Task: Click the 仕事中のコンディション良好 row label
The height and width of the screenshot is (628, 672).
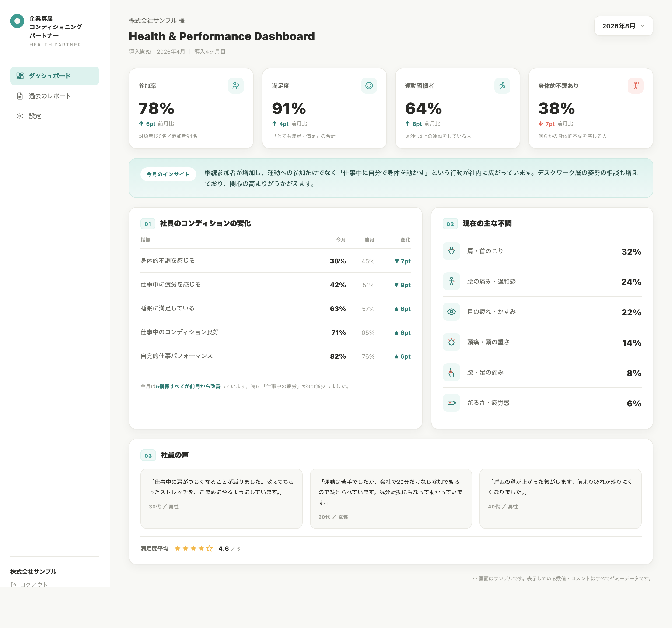Action: point(180,332)
